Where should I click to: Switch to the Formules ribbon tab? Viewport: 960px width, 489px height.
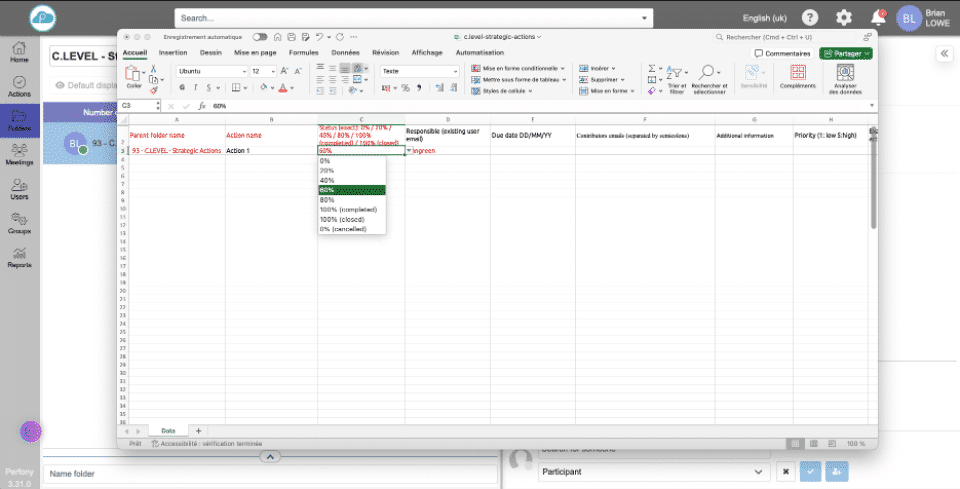coord(303,52)
